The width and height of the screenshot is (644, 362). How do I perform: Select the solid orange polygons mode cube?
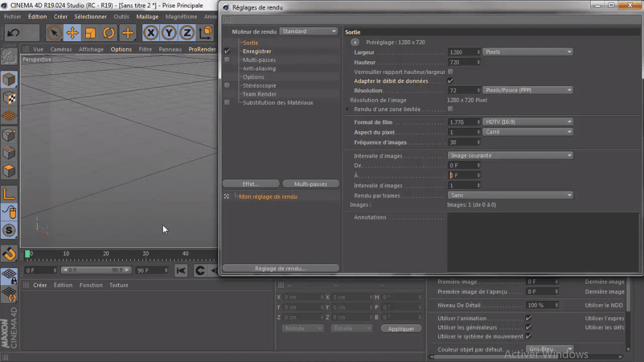[x=9, y=171]
